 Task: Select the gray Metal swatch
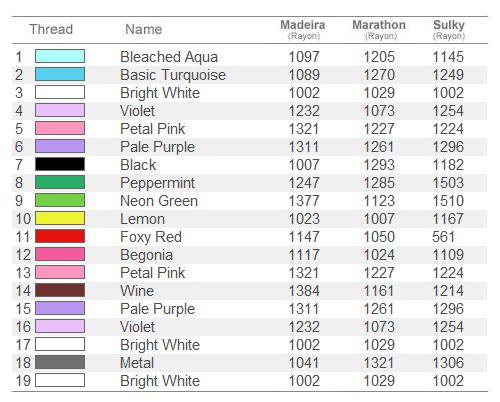60,362
